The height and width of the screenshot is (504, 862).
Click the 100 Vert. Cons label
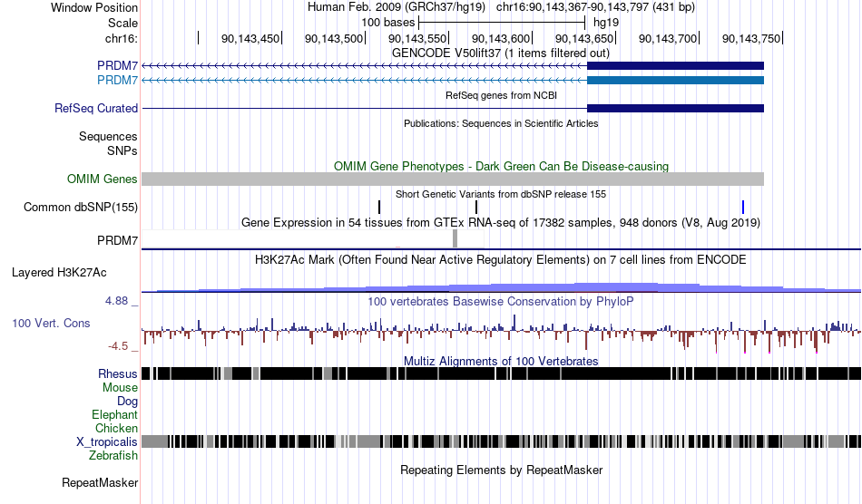pyautogui.click(x=51, y=324)
